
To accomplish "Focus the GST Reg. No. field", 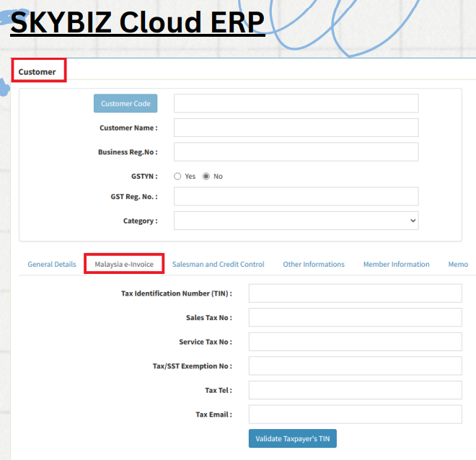I will coord(296,196).
